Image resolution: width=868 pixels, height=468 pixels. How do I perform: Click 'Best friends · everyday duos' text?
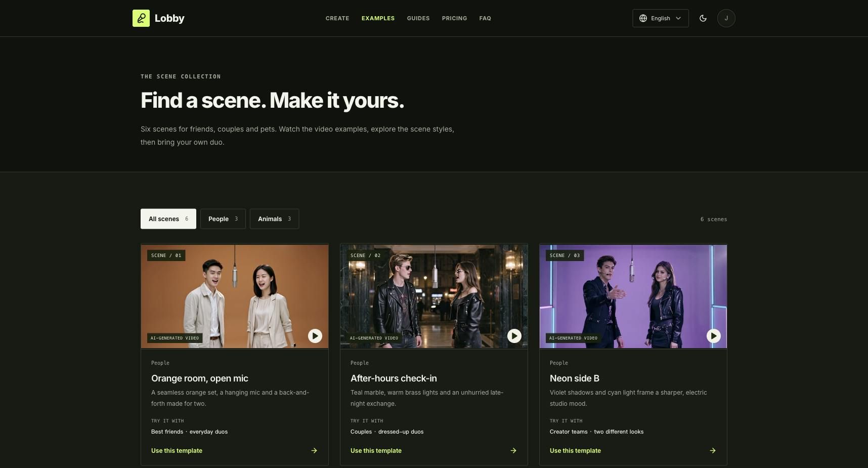[189, 432]
